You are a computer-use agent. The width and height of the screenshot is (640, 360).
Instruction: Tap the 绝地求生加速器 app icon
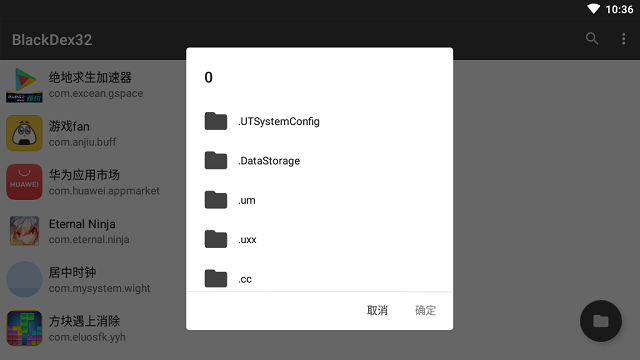24,84
